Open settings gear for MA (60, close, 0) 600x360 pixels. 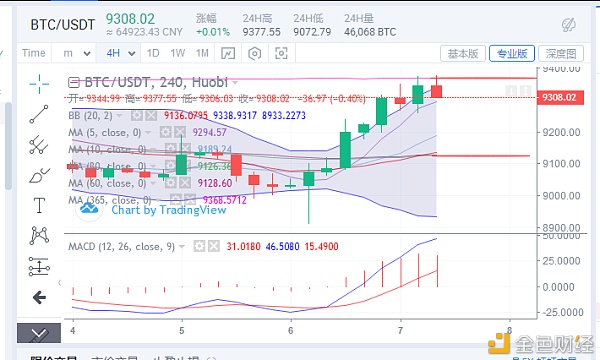pyautogui.click(x=170, y=183)
